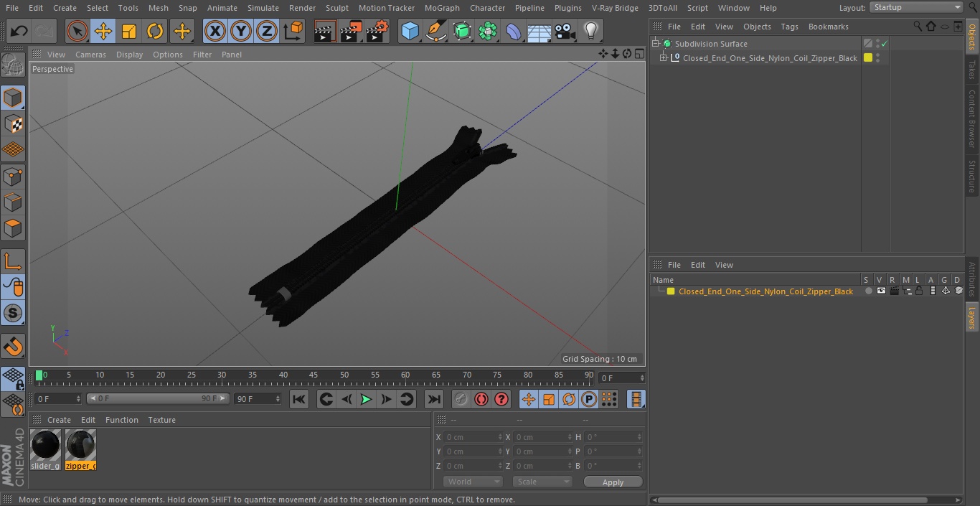Image resolution: width=980 pixels, height=506 pixels.
Task: Open the Simulate menu
Action: (x=263, y=8)
